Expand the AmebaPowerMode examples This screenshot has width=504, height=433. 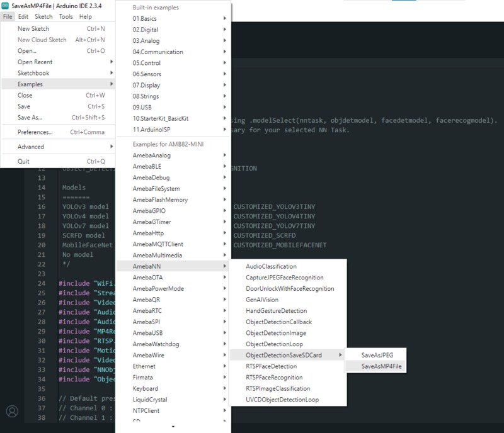(x=173, y=288)
